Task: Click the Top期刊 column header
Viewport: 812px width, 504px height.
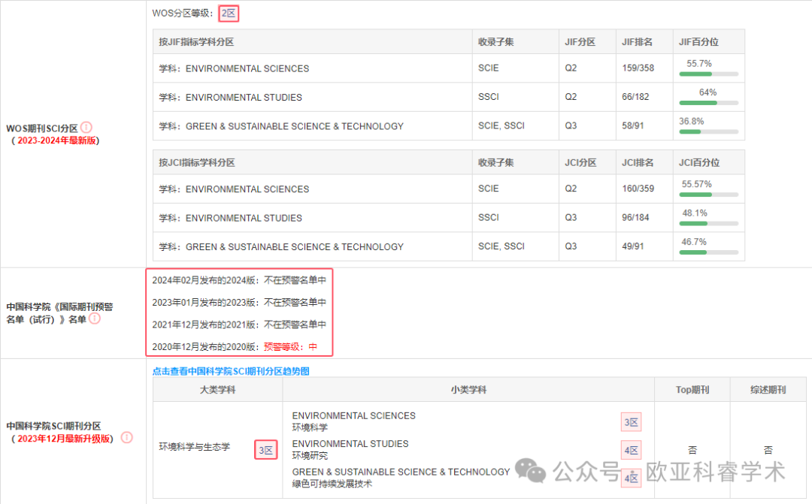Action: [x=692, y=390]
